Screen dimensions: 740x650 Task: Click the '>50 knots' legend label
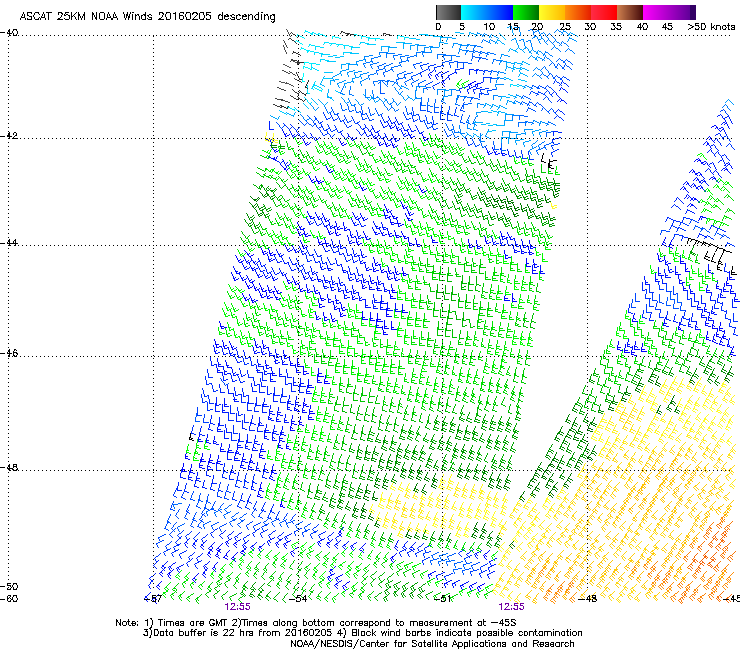click(x=711, y=27)
